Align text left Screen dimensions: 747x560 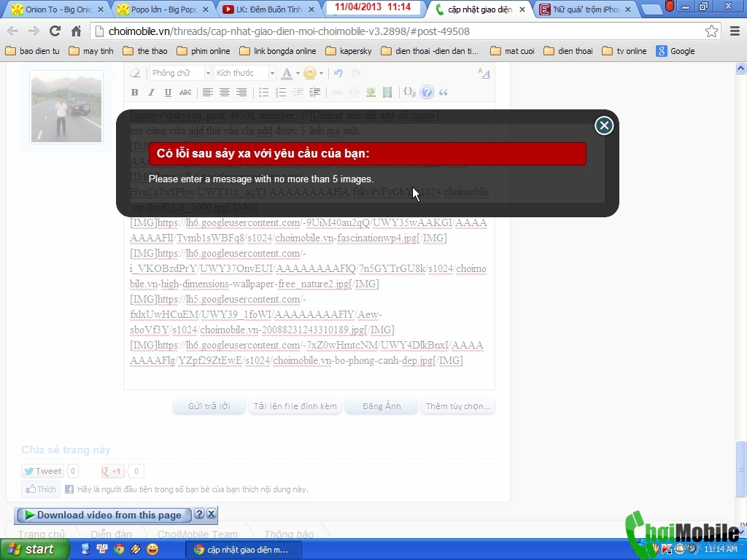[207, 93]
